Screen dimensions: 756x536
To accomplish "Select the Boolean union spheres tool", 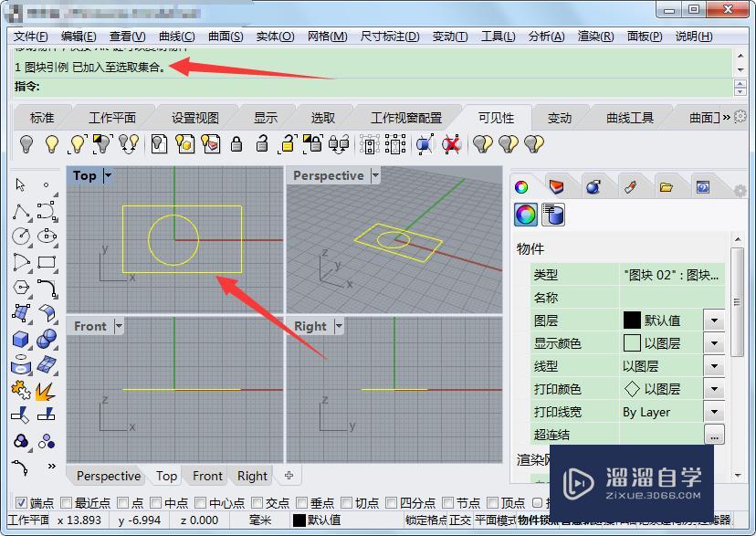I will [x=47, y=339].
